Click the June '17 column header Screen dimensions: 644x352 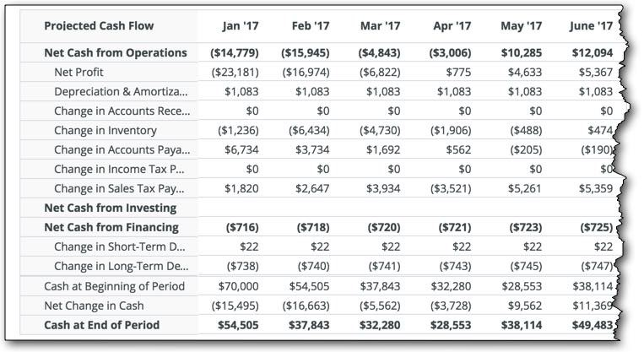[x=591, y=26]
